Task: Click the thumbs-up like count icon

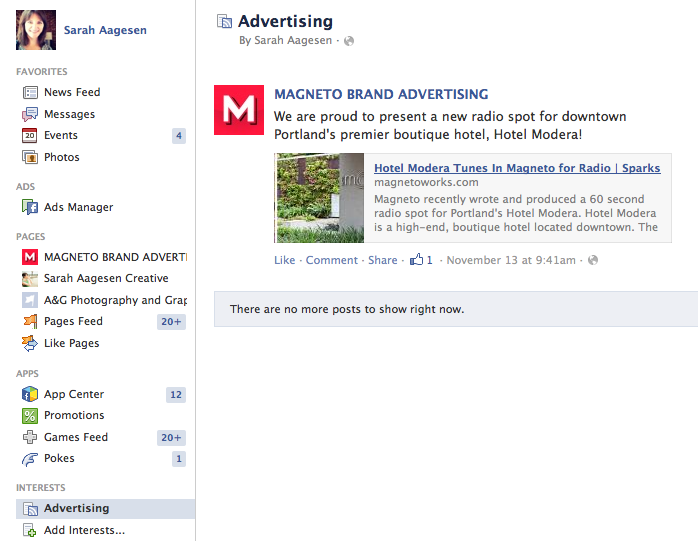Action: click(x=417, y=259)
